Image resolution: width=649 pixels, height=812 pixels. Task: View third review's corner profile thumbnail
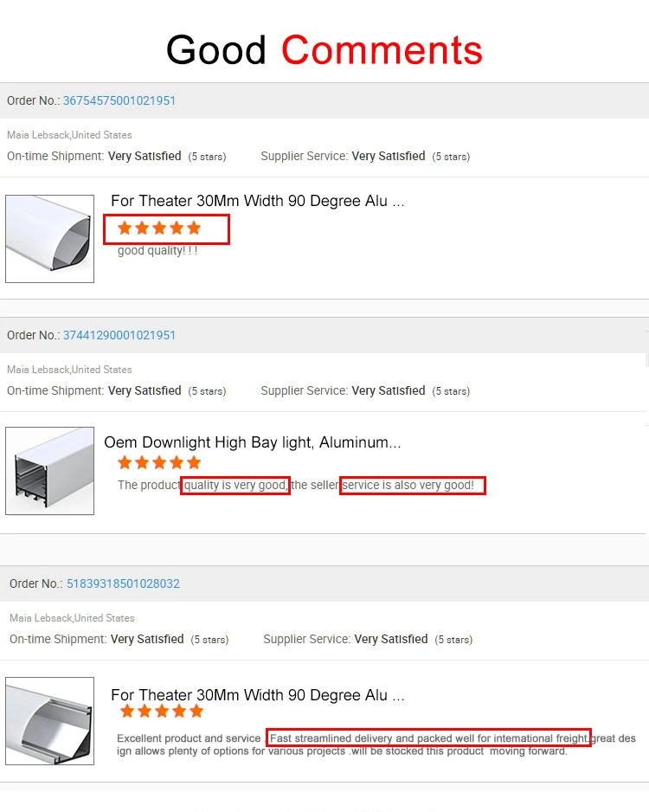tap(49, 720)
